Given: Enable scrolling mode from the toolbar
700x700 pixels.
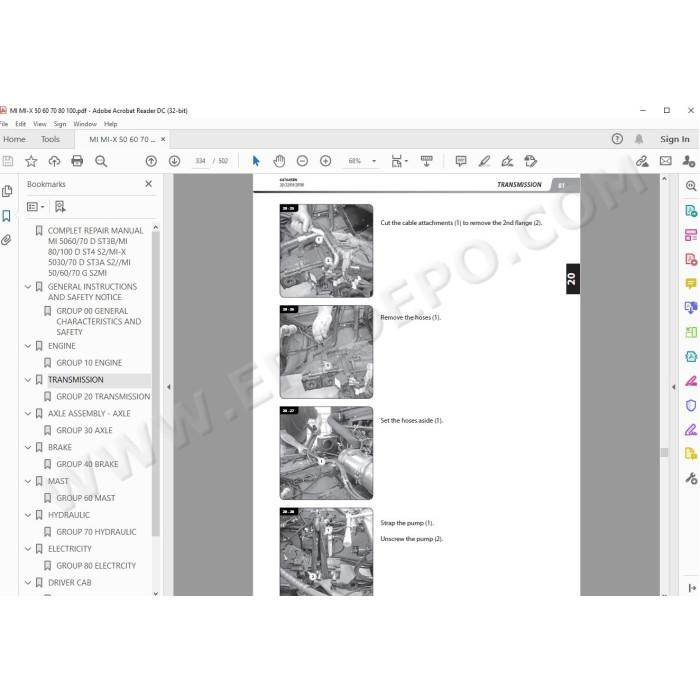Looking at the screenshot, I should 426,161.
